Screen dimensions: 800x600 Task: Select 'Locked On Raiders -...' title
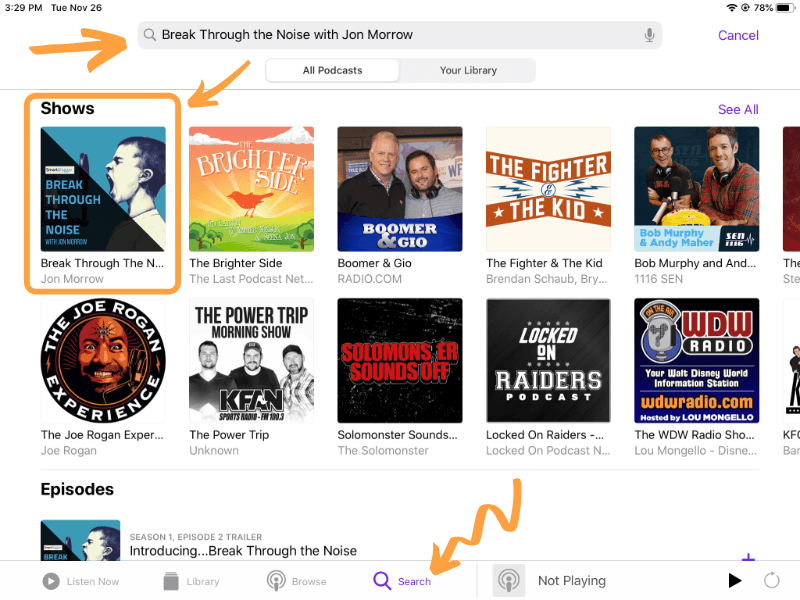click(544, 435)
